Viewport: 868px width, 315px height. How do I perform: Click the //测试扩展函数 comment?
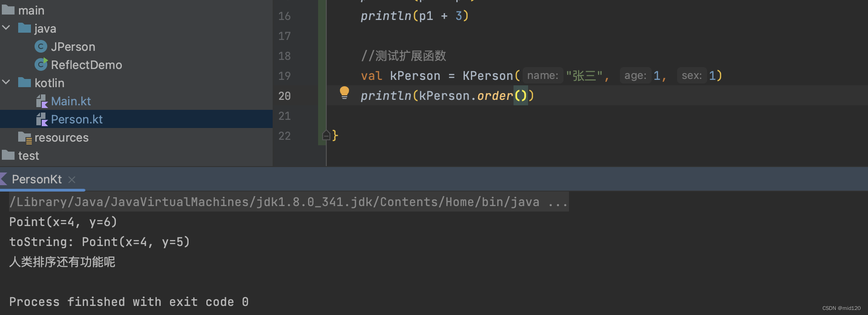(x=404, y=56)
